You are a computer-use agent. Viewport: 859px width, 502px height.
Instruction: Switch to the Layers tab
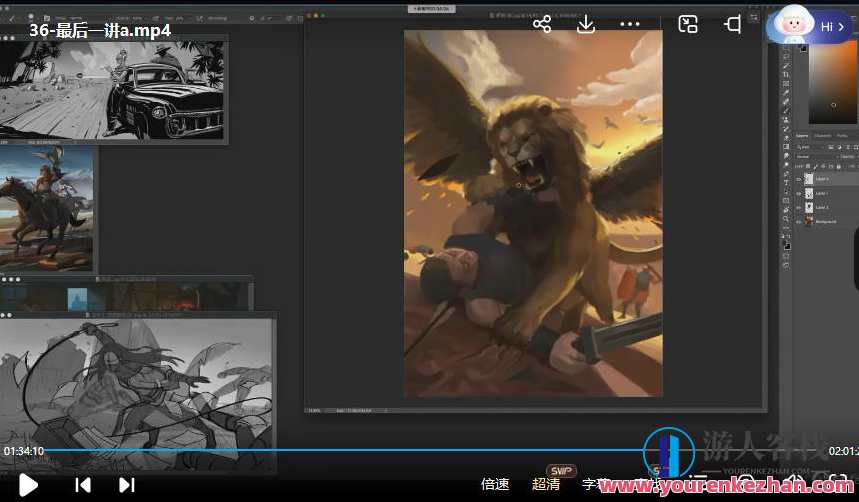pos(802,135)
